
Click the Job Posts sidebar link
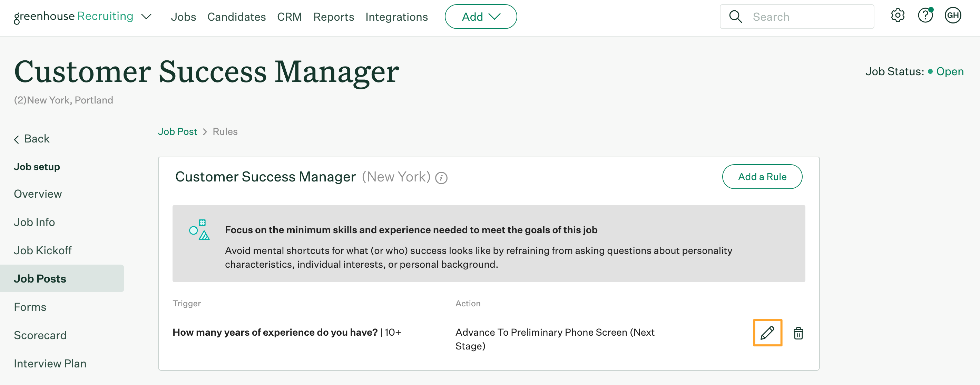[x=40, y=278]
